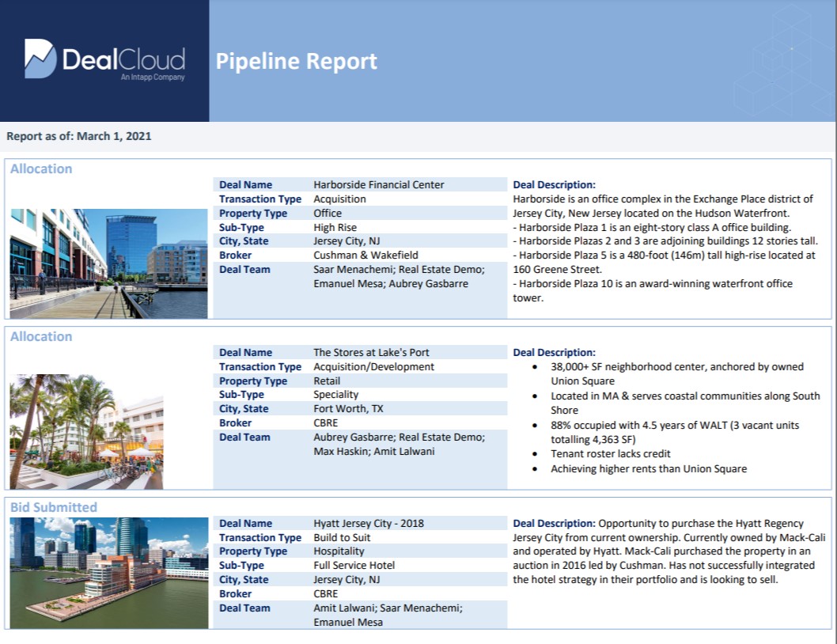Click the Bid Submitted section header

pyautogui.click(x=54, y=507)
